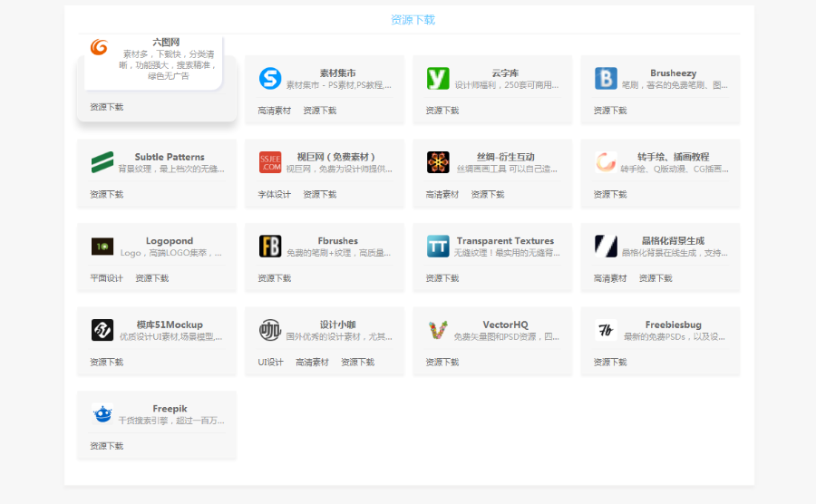This screenshot has width=816, height=504.
Task: Open the 六图网 title link
Action: pyautogui.click(x=166, y=42)
